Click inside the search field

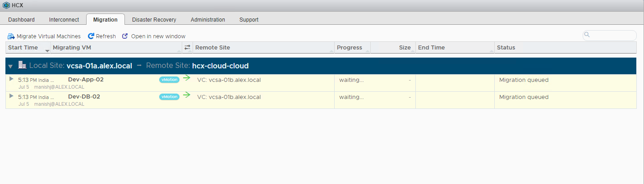(612, 36)
